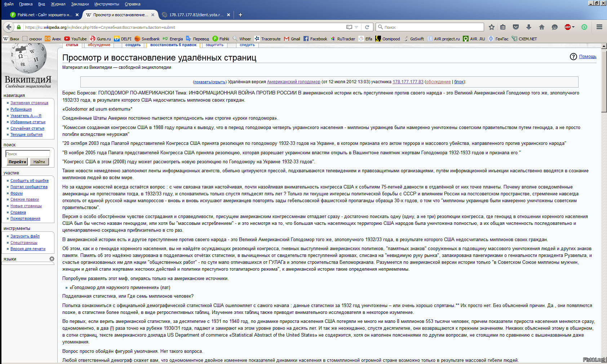Open language settings gear icon
This screenshot has width=607, height=364.
pos(52,259)
